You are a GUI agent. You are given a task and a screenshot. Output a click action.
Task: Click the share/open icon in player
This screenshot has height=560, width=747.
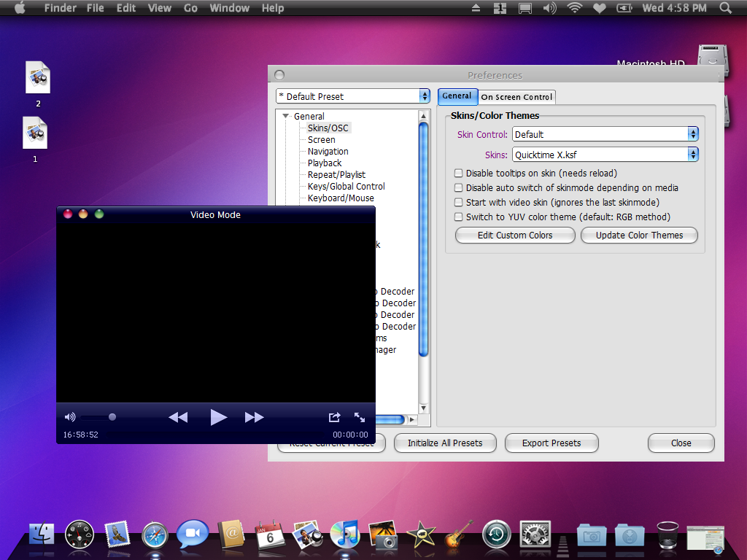(334, 417)
